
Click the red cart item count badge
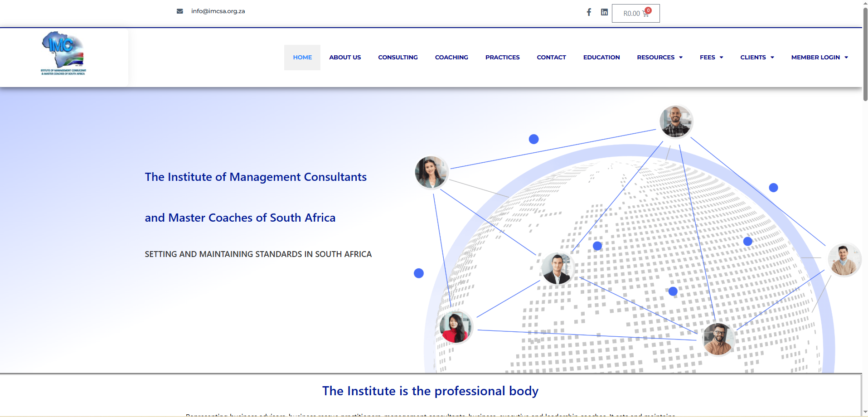(x=648, y=10)
